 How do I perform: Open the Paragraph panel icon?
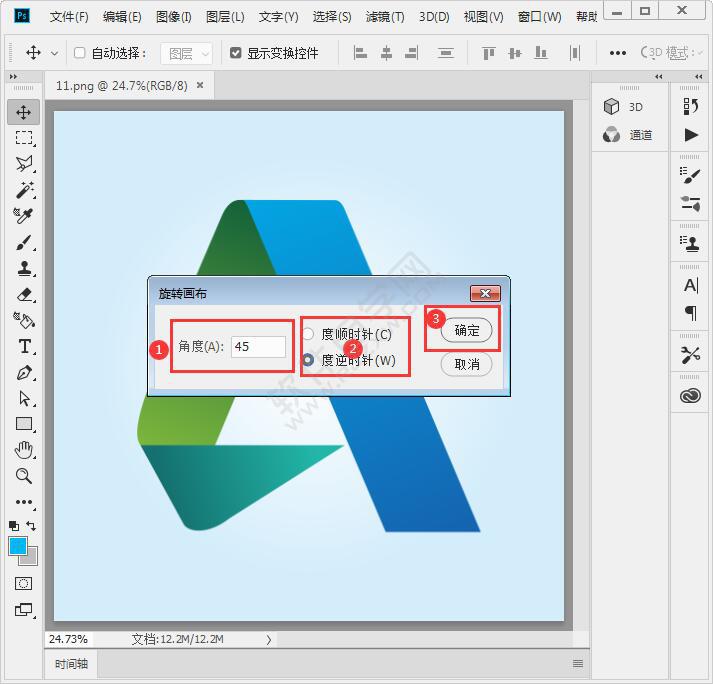pyautogui.click(x=691, y=313)
